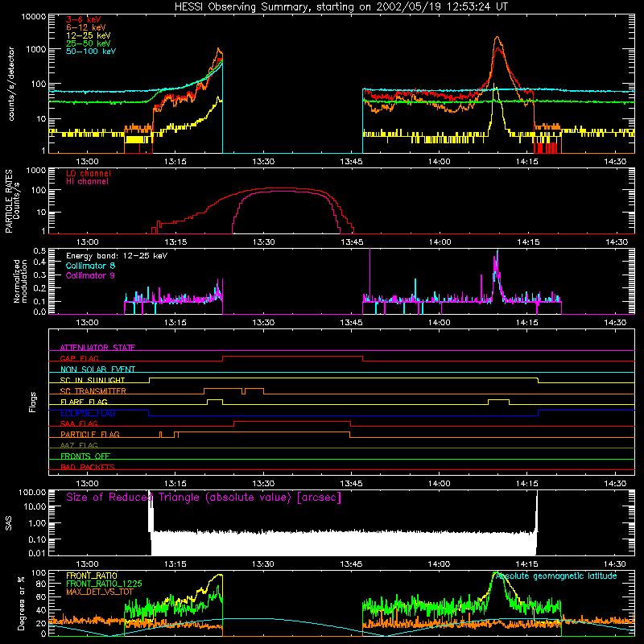Click the HESSI Observing Summary title text
This screenshot has height=644, width=644.
point(341,7)
